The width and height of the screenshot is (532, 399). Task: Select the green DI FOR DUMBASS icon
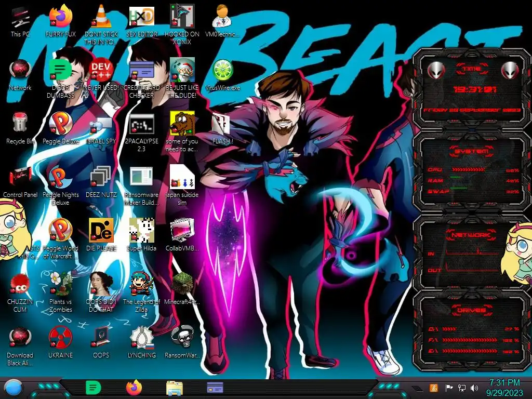tap(61, 70)
